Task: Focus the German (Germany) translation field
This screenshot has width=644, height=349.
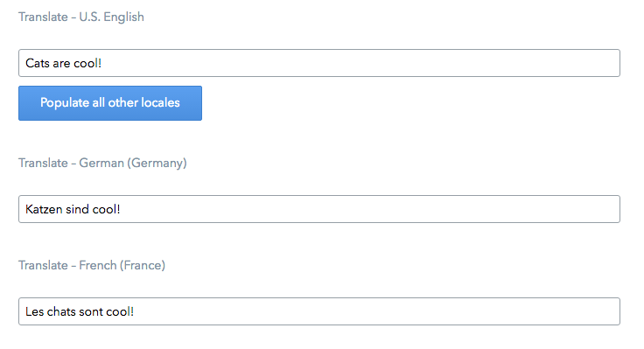Action: [319, 209]
